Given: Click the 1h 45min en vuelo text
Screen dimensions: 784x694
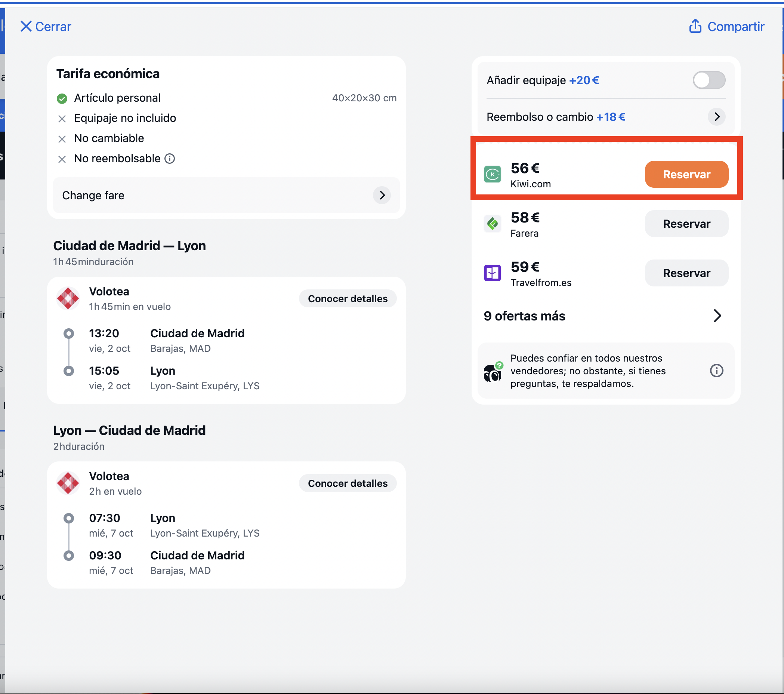Looking at the screenshot, I should (130, 306).
